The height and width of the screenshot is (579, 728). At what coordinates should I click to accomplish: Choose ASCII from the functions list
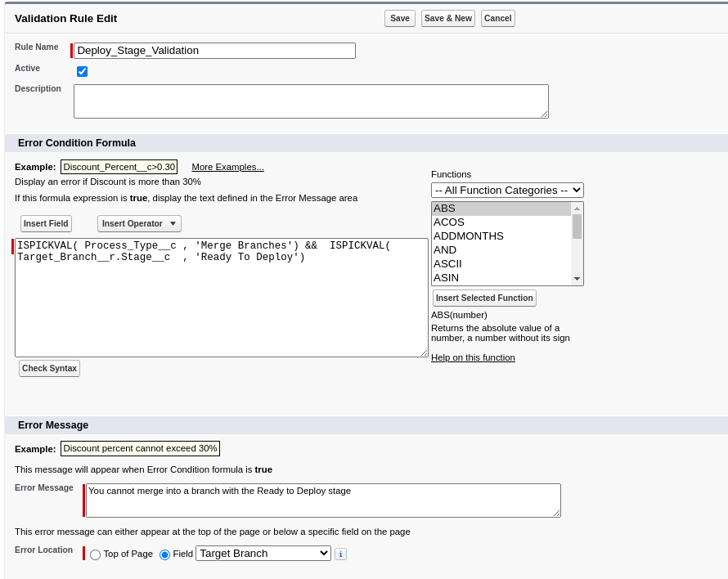(447, 264)
